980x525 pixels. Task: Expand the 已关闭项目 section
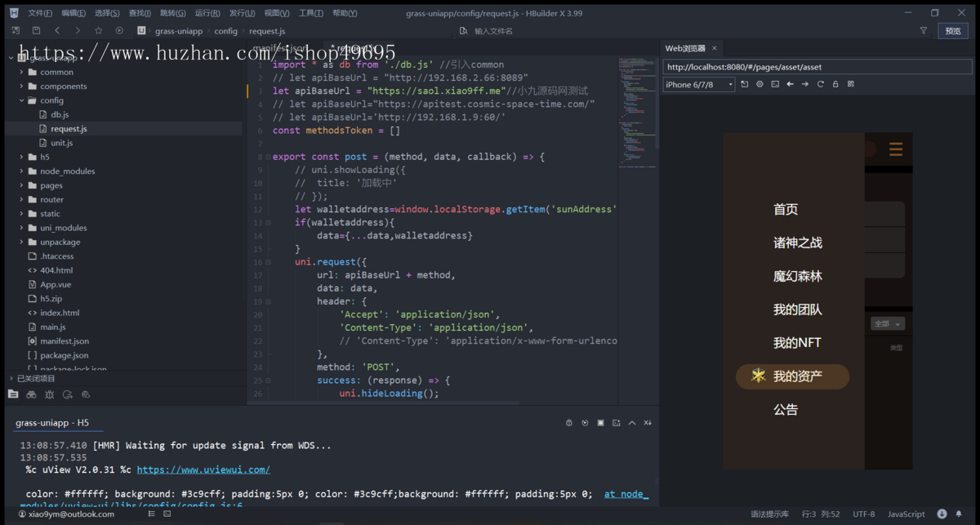11,378
